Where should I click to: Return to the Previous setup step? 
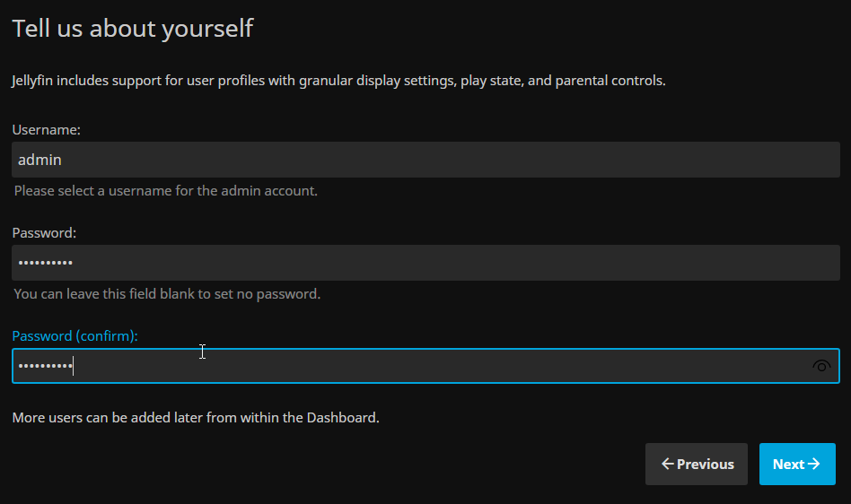(697, 464)
